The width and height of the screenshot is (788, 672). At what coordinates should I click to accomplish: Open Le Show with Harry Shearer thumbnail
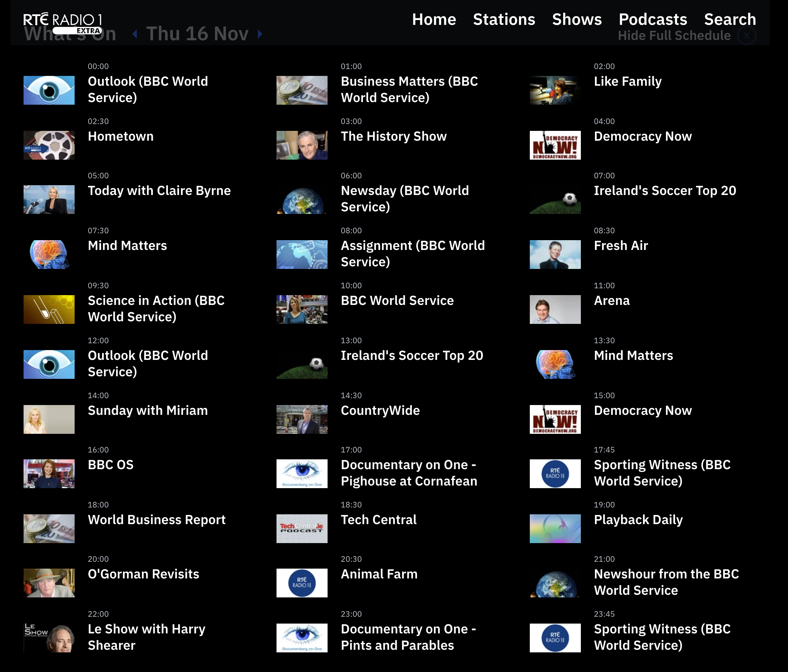point(49,638)
